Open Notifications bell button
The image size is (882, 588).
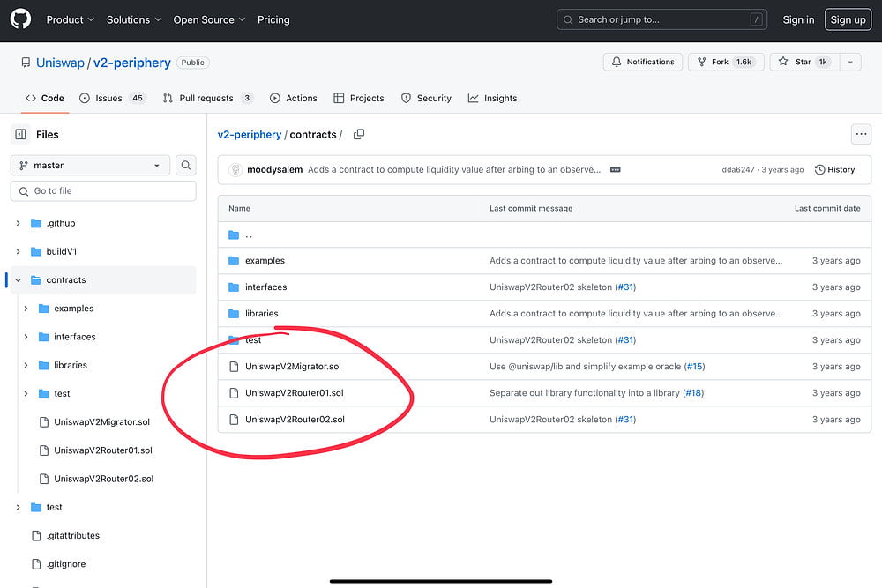click(x=642, y=62)
